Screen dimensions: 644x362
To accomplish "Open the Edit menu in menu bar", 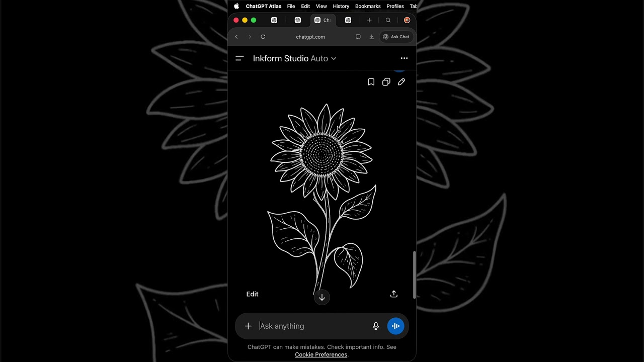I will [x=305, y=6].
